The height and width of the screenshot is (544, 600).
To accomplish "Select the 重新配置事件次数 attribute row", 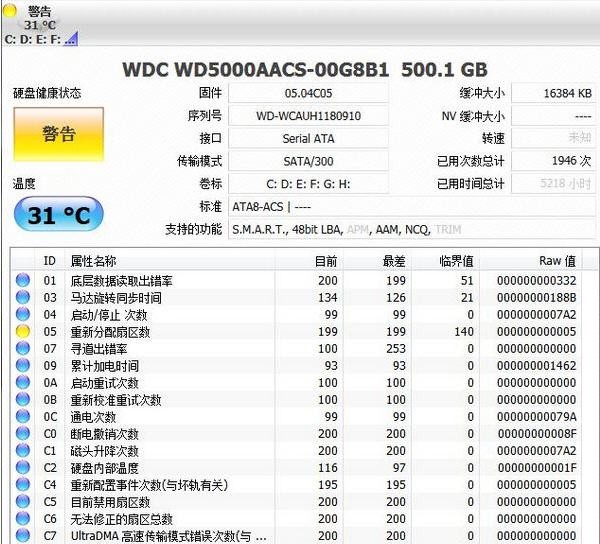I will coord(297,485).
